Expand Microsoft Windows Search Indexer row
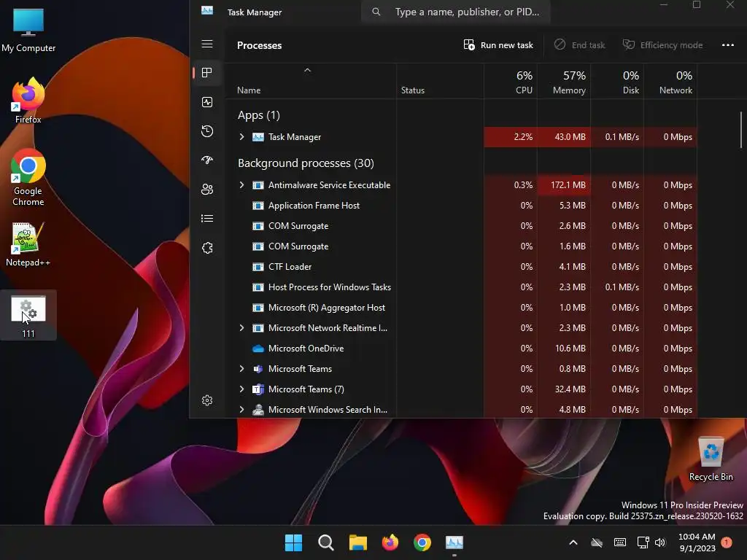747x560 pixels. 241,410
